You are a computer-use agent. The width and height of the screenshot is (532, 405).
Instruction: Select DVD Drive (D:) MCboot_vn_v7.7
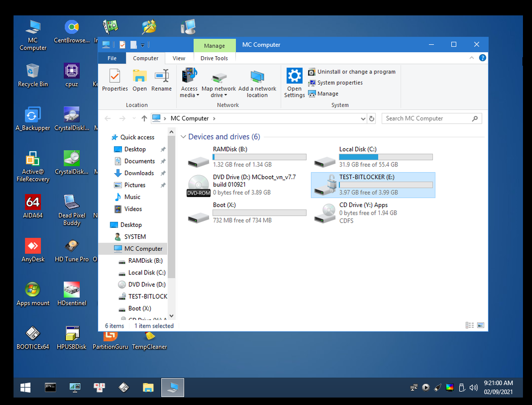[247, 185]
